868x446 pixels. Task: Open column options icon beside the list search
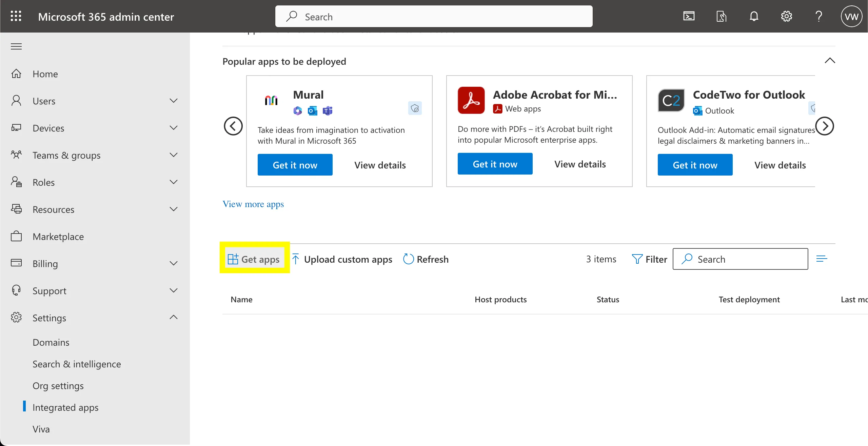point(822,259)
